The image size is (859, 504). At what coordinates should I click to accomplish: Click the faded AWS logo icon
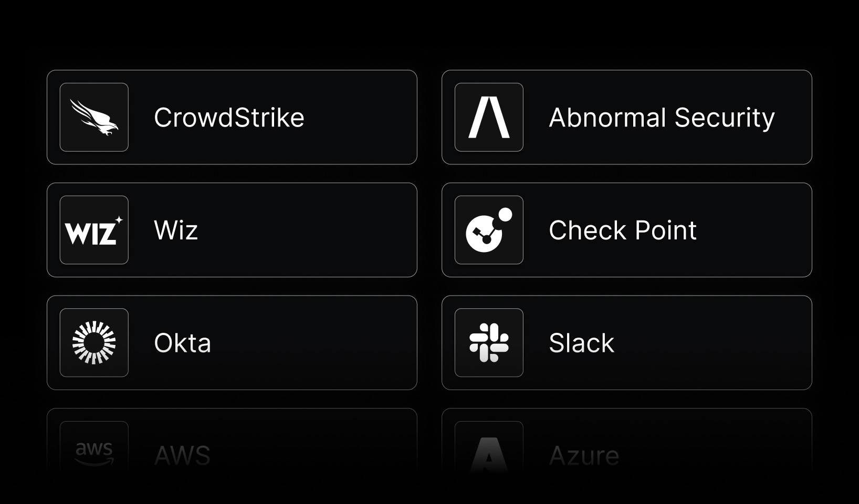94,453
